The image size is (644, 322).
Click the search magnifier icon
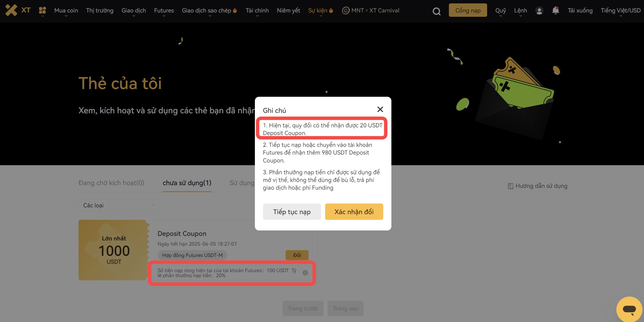pos(436,11)
